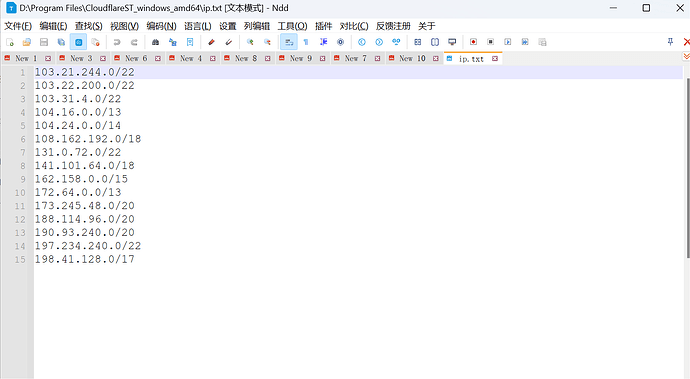Click the Redo arrow icon
The width and height of the screenshot is (690, 379).
(134, 42)
